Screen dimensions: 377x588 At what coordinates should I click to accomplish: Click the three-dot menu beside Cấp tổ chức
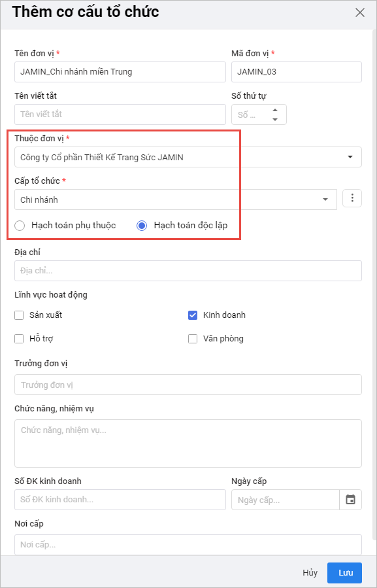(352, 198)
